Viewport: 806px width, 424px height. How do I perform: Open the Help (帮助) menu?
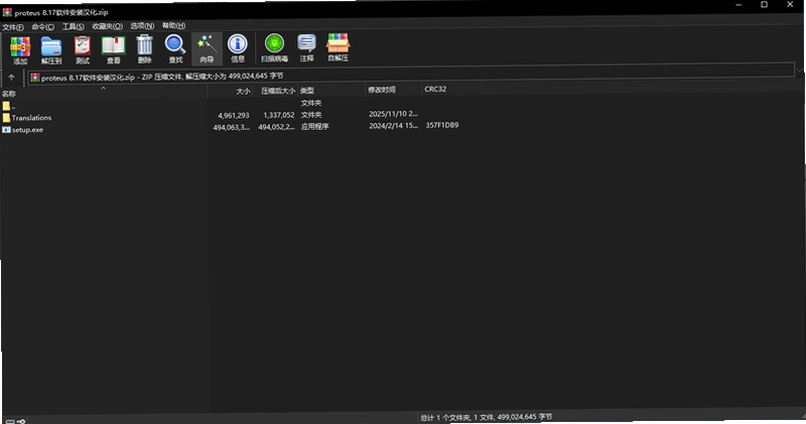click(174, 25)
